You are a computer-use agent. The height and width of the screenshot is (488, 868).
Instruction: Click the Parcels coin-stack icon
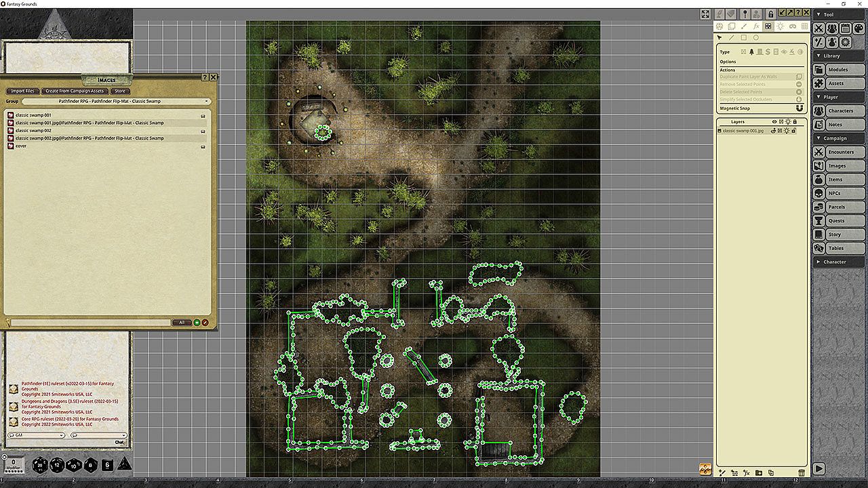click(819, 207)
